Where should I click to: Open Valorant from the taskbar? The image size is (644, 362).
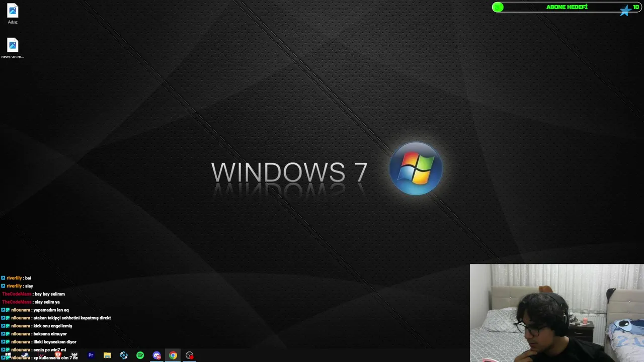(41, 355)
